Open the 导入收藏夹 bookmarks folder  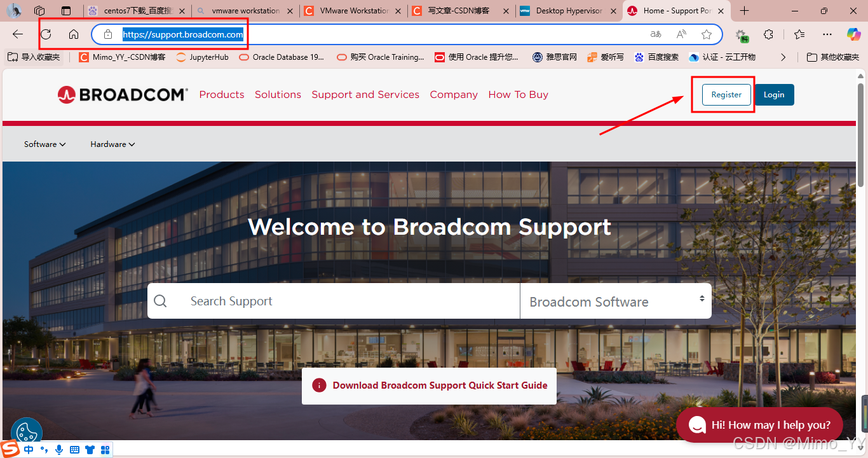point(34,57)
